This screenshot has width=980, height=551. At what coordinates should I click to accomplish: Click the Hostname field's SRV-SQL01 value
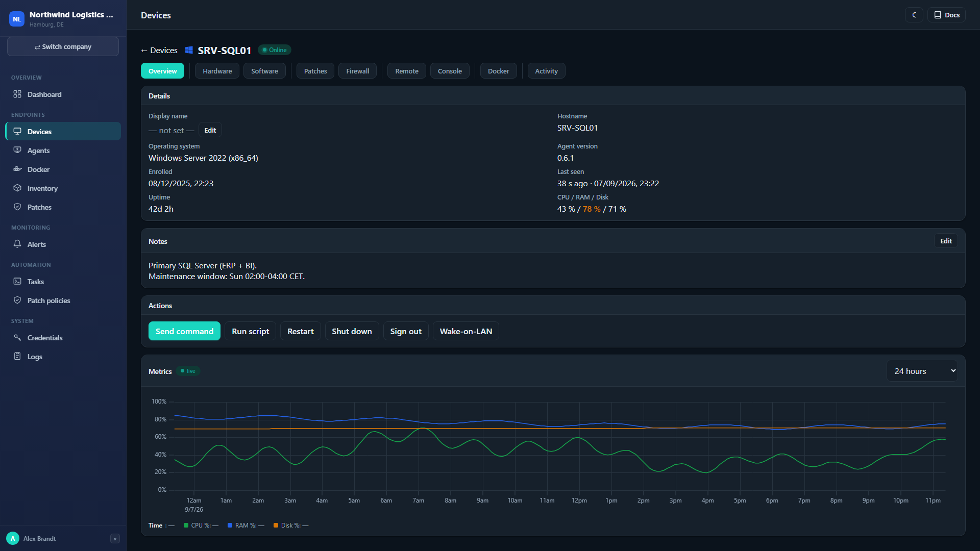pyautogui.click(x=577, y=128)
